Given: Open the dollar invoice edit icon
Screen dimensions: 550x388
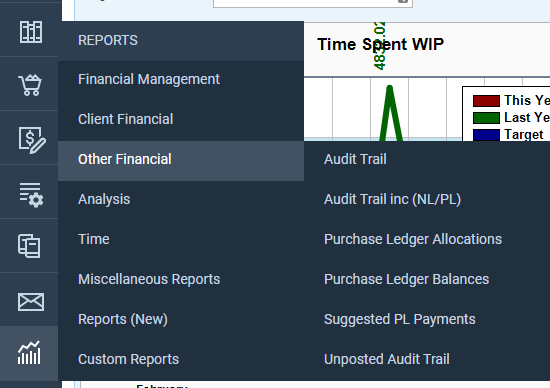Looking at the screenshot, I should [32, 140].
